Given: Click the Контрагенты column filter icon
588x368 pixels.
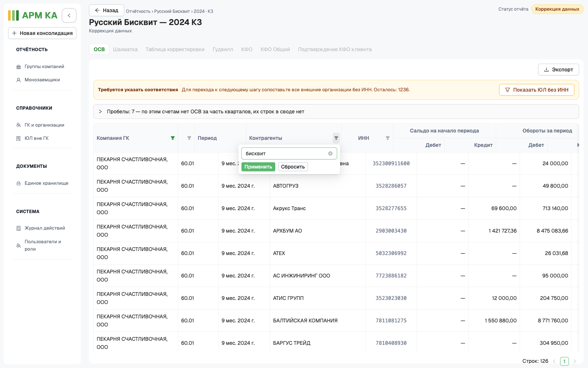Looking at the screenshot, I should pos(336,138).
